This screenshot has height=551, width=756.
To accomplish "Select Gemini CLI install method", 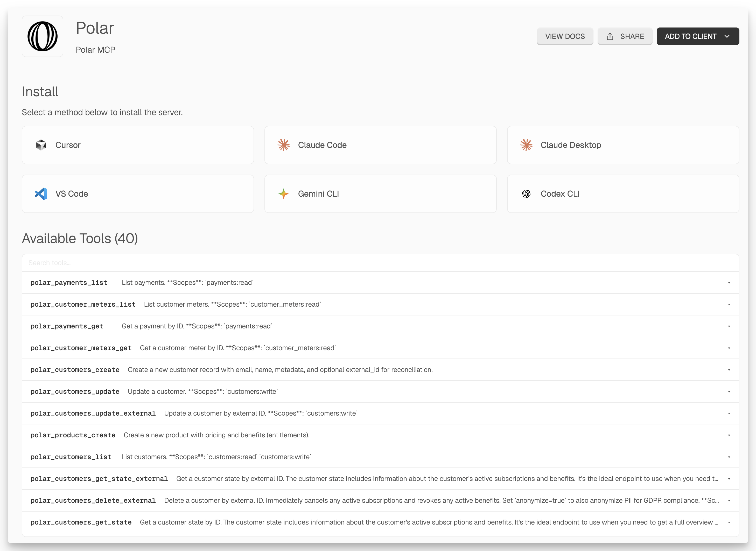I will click(381, 194).
